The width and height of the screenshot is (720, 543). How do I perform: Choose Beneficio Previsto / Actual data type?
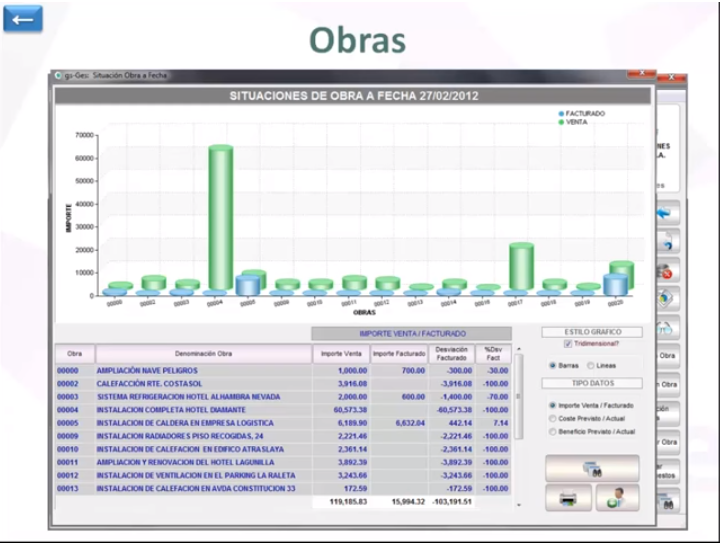point(553,431)
